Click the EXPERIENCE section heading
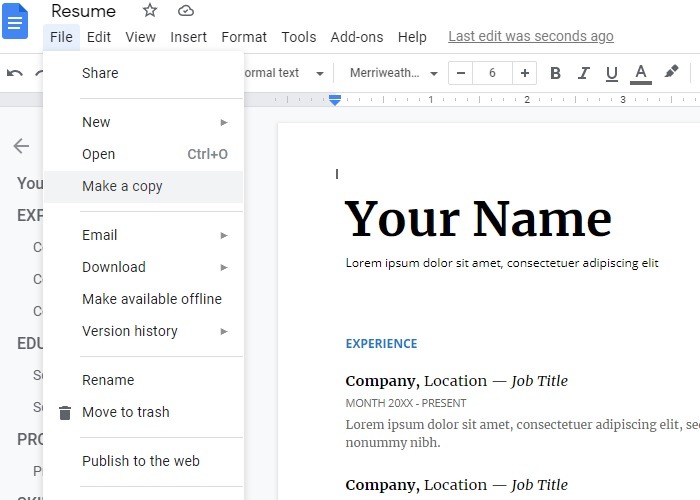The height and width of the screenshot is (500, 700). (381, 343)
